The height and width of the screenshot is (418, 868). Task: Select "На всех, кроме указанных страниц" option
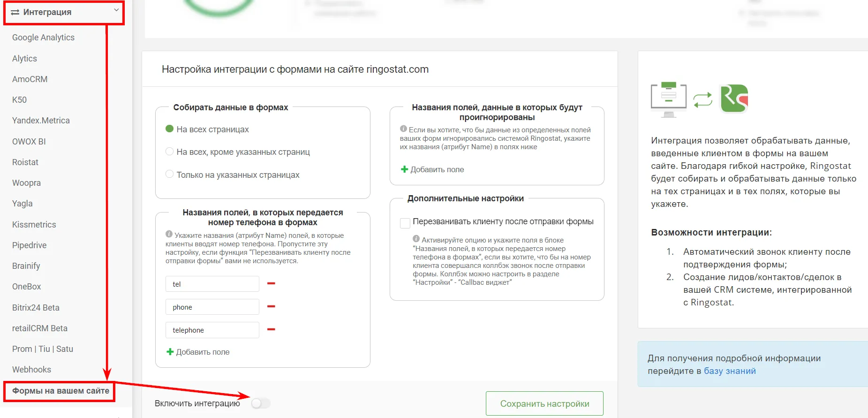tap(170, 152)
